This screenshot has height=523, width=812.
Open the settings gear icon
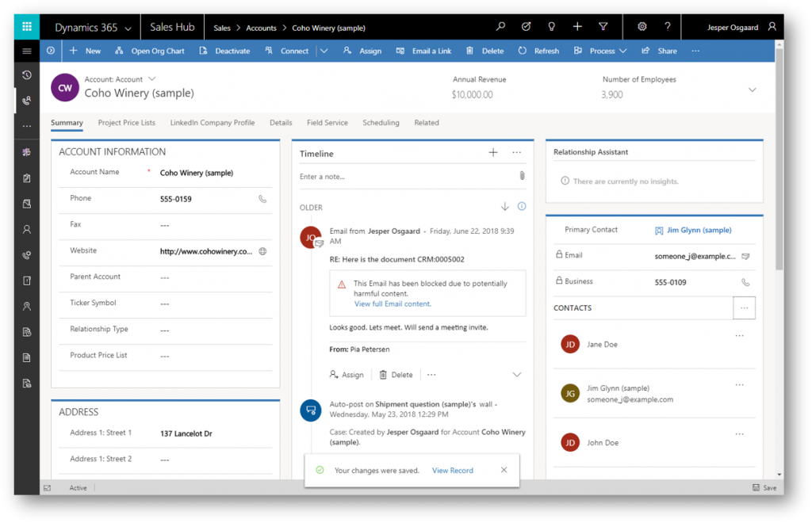642,27
